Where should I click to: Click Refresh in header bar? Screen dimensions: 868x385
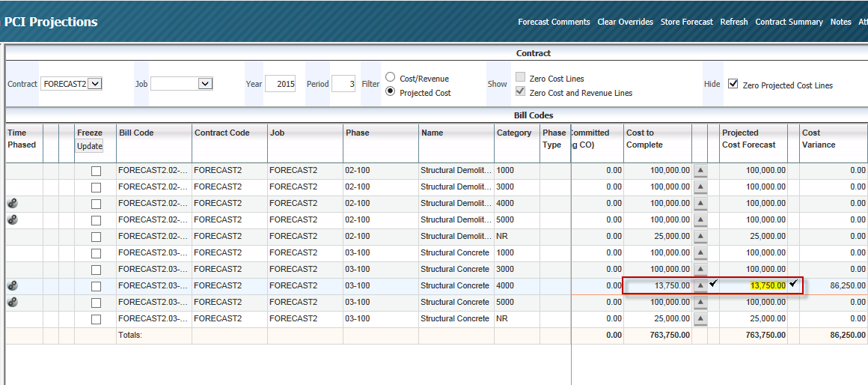point(734,22)
